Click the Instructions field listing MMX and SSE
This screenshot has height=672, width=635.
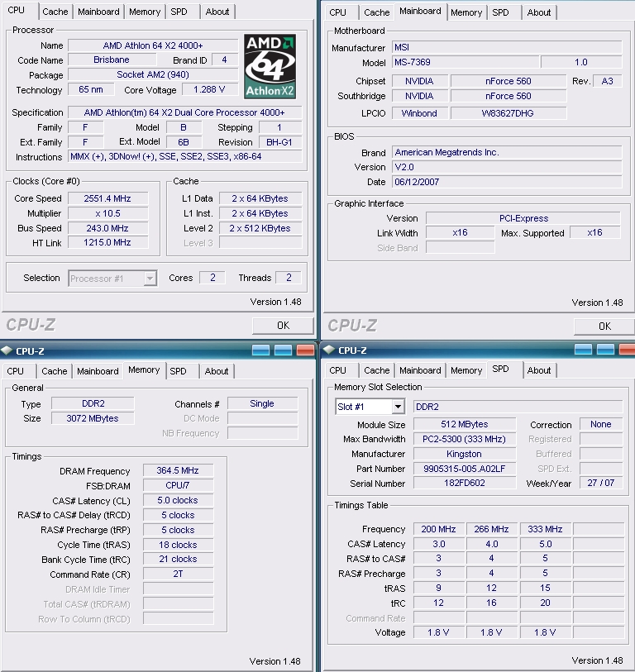(x=185, y=156)
